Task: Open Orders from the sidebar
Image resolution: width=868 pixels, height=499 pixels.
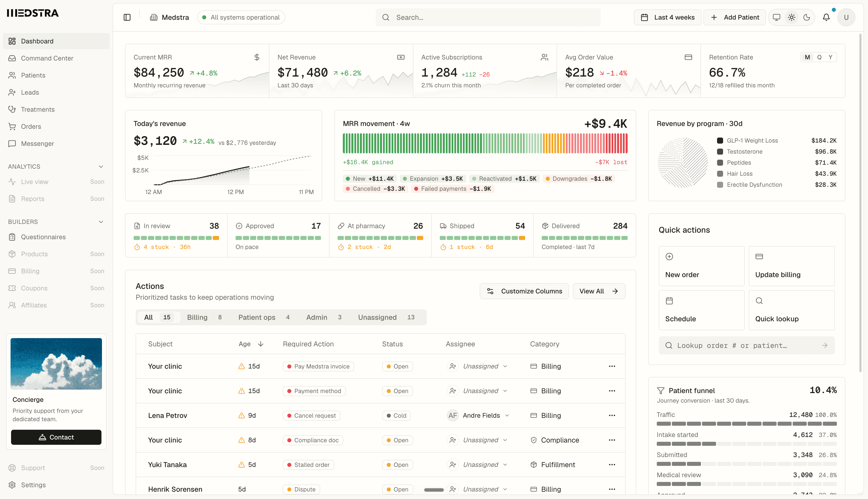Action: [56, 127]
